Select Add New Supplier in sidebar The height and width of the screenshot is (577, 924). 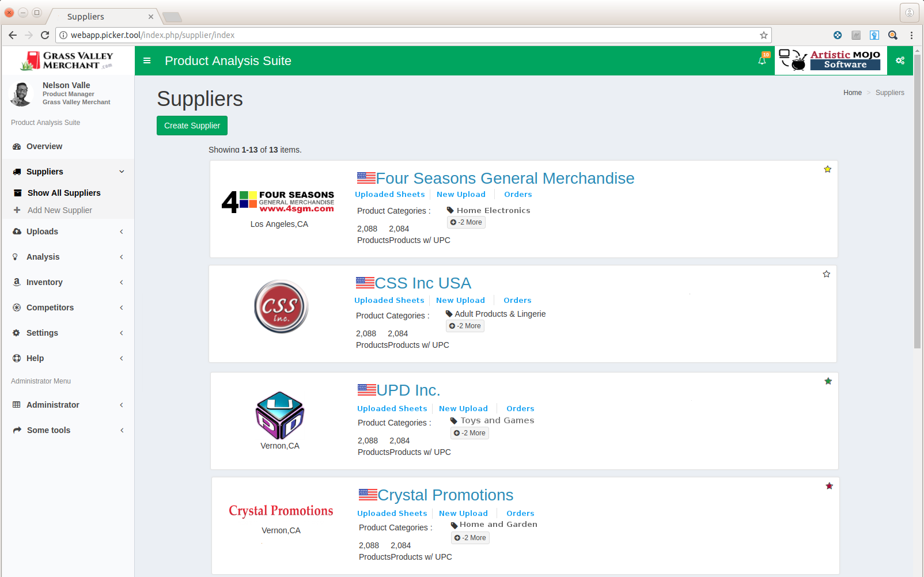tap(67, 210)
